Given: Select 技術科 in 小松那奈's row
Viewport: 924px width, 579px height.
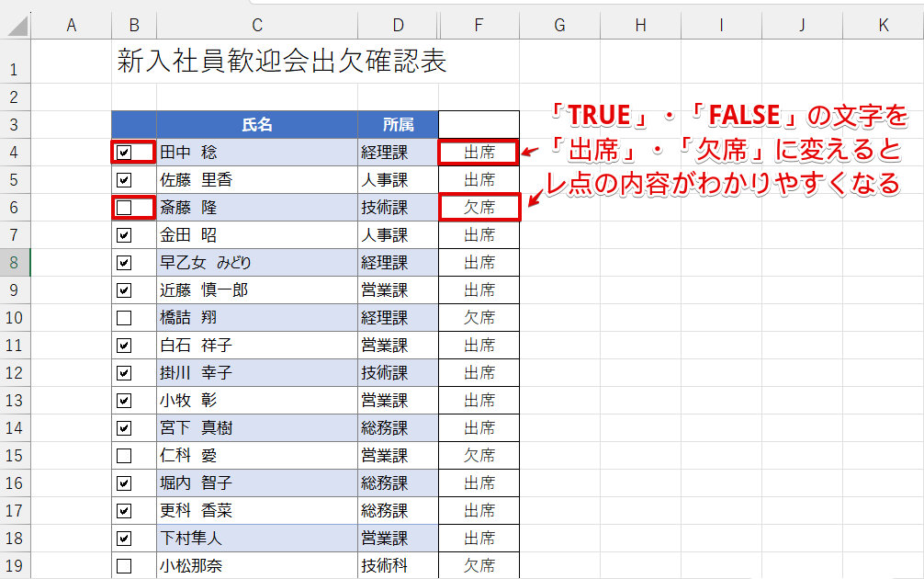Looking at the screenshot, I should tap(399, 566).
